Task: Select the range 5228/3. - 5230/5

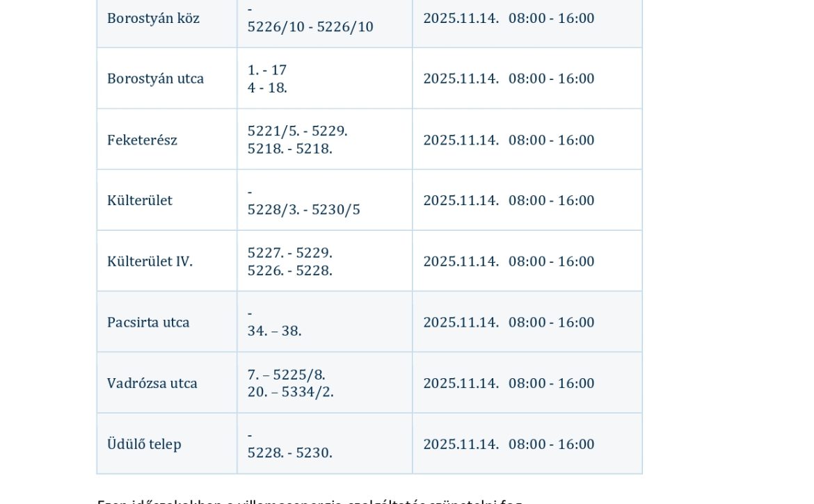Action: pos(303,210)
